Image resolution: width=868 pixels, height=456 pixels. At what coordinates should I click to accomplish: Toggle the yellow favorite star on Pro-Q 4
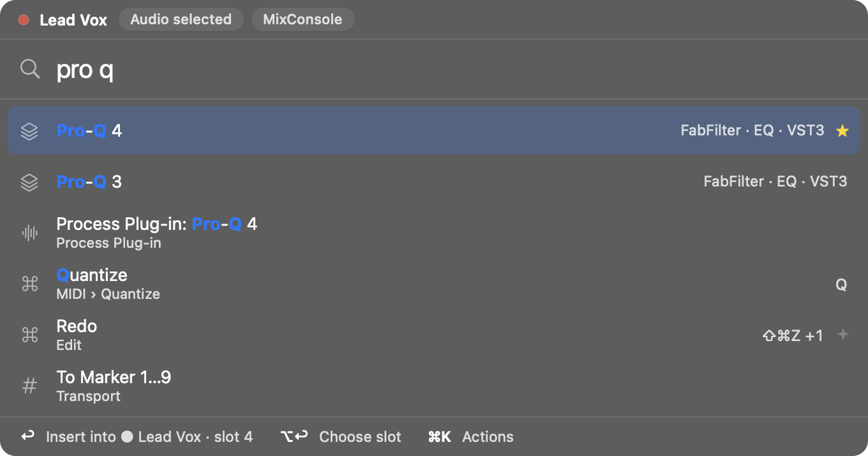pyautogui.click(x=842, y=131)
